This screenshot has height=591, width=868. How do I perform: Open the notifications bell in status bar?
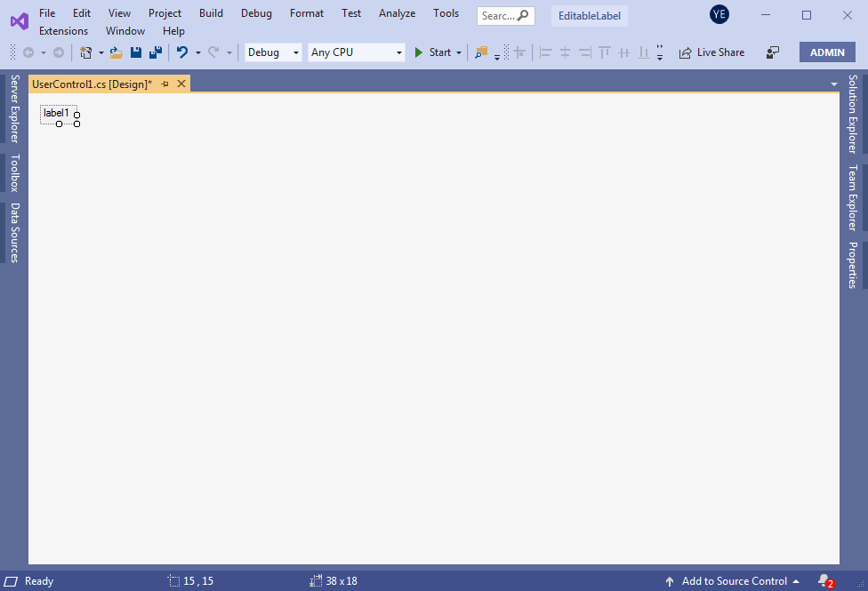pos(824,581)
